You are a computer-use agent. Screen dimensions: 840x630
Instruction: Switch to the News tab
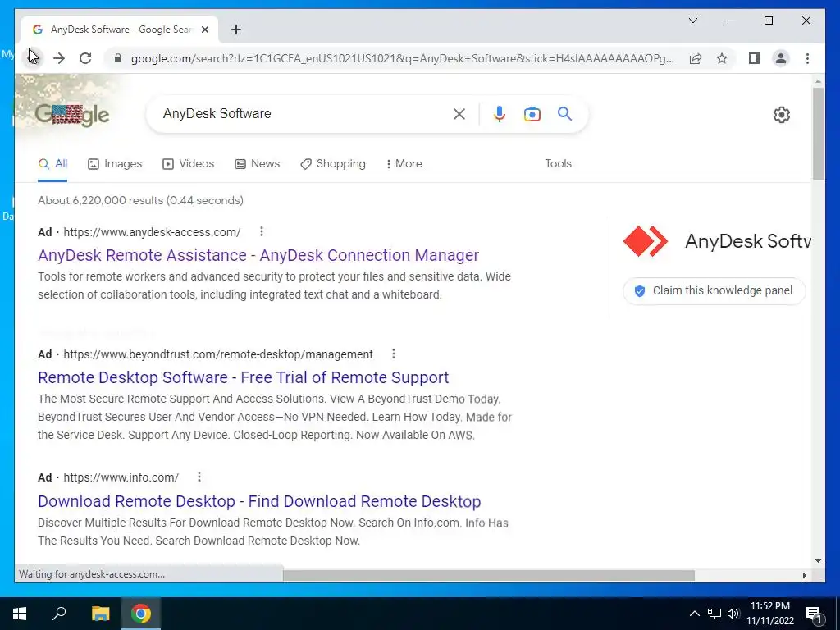click(257, 164)
